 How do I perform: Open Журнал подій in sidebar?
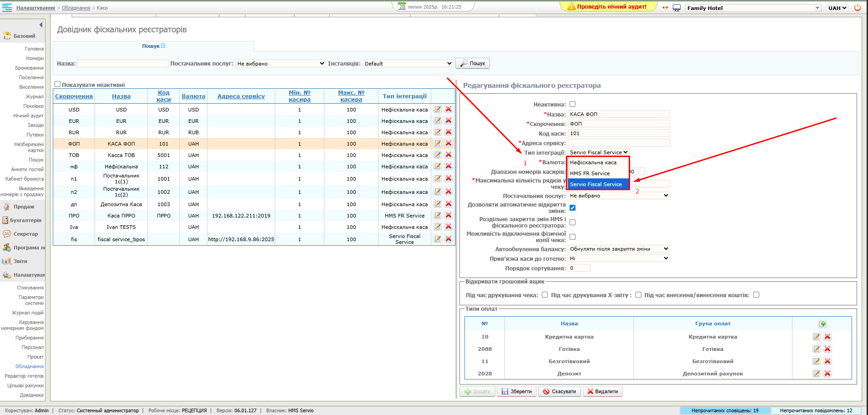pos(28,313)
